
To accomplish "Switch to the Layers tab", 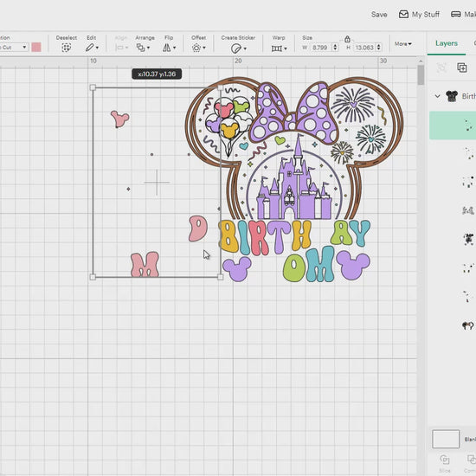I will tap(447, 43).
